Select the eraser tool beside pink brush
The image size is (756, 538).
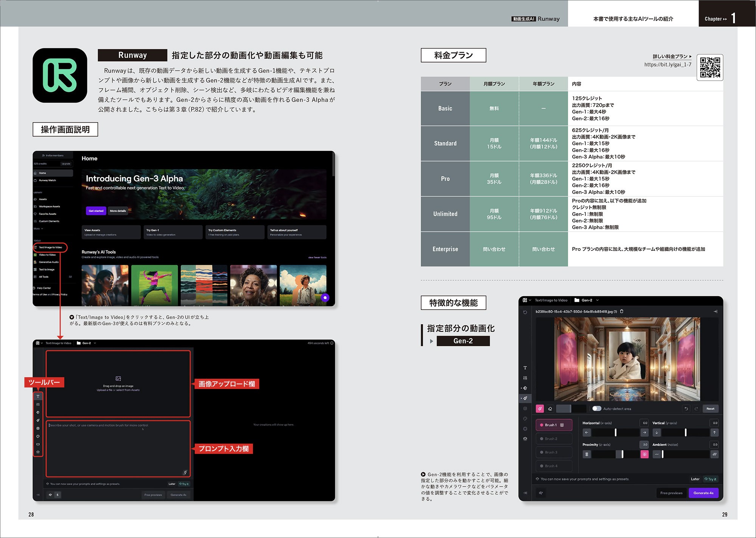click(550, 409)
